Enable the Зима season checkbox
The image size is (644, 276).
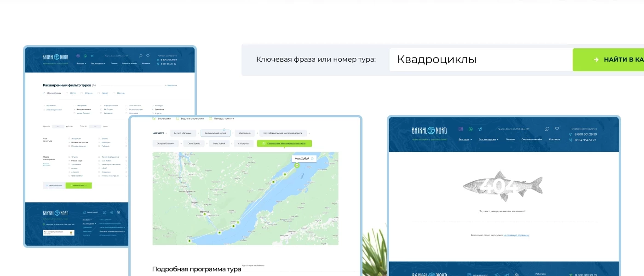tap(98, 93)
